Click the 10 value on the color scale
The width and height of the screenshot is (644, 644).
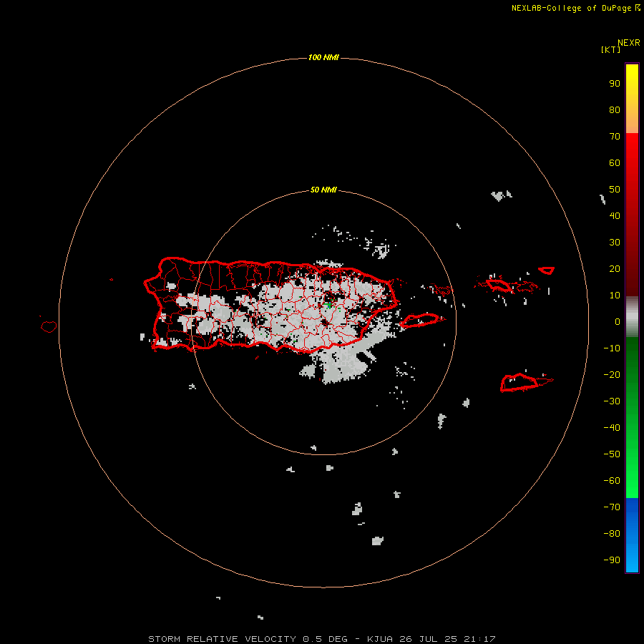(615, 296)
